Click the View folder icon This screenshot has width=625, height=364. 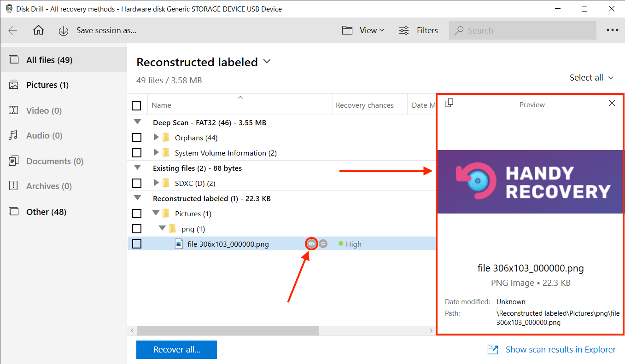(347, 30)
